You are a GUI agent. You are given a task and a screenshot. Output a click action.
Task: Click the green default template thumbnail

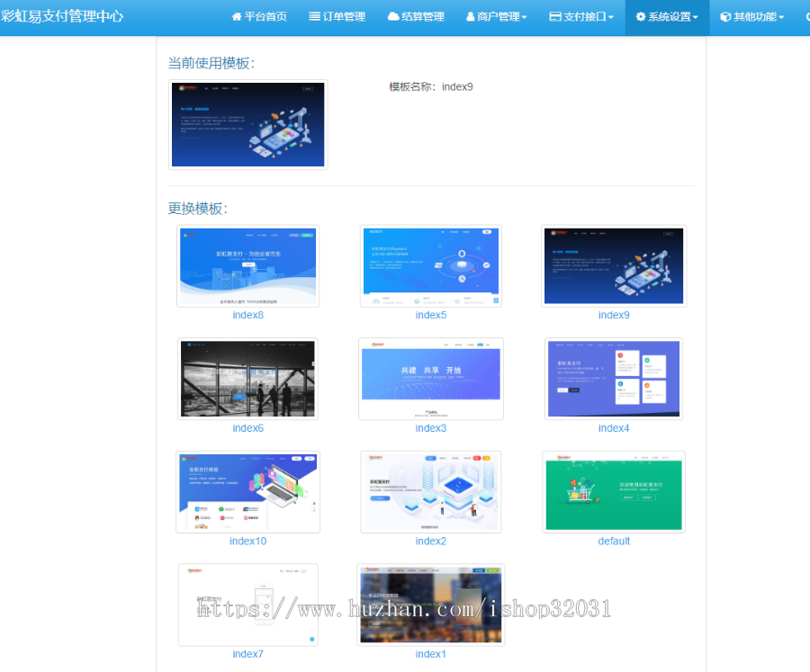(x=613, y=491)
